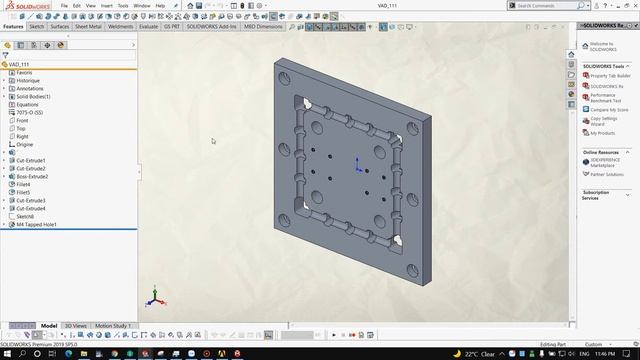Viewport: 640px width, 360px height.
Task: Collapse the Online Resources section
Action: (x=627, y=152)
